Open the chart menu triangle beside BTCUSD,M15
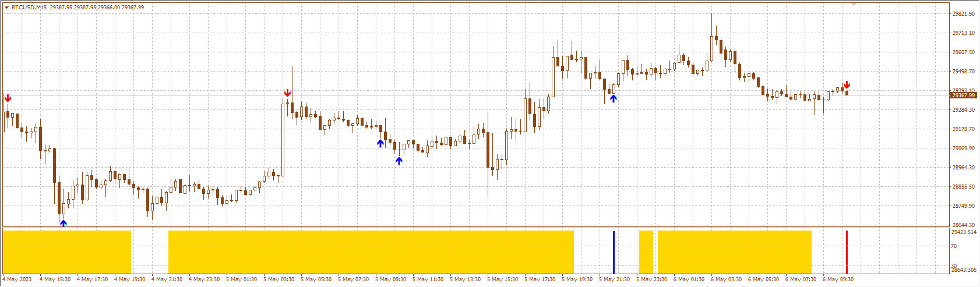 pos(6,8)
